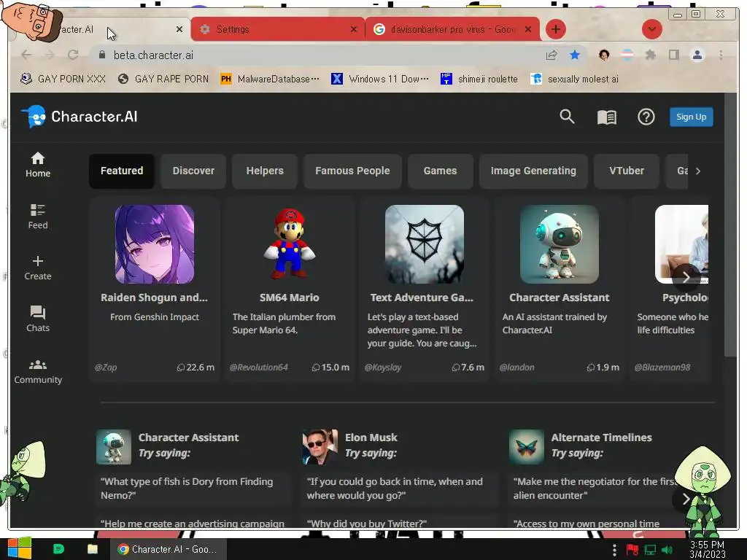Click the Sign Up button
The width and height of the screenshot is (747, 560).
[x=692, y=117]
